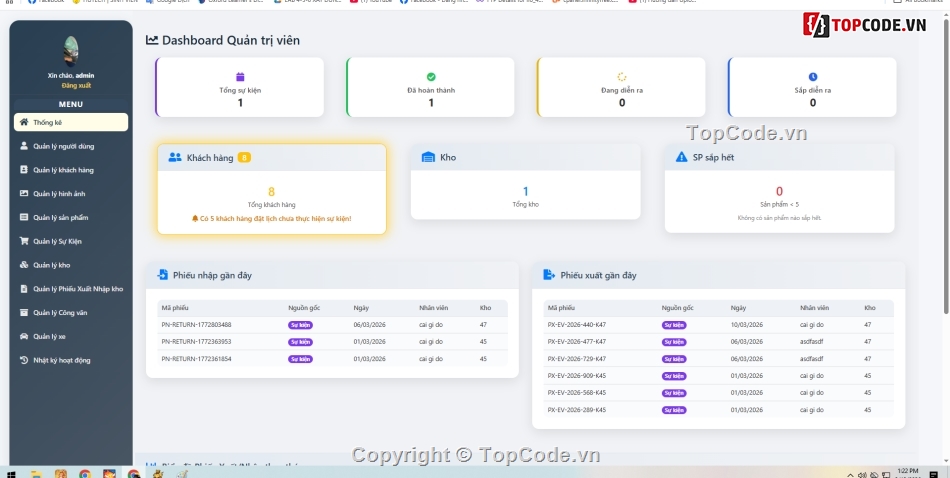This screenshot has width=950, height=478.
Task: Navigate to Quản lý Sự Kiện
Action: (x=58, y=241)
